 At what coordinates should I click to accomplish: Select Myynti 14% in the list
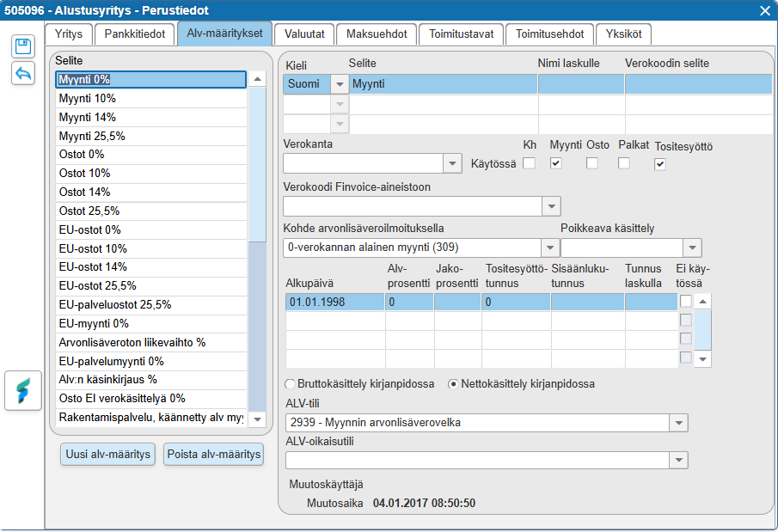[x=150, y=117]
